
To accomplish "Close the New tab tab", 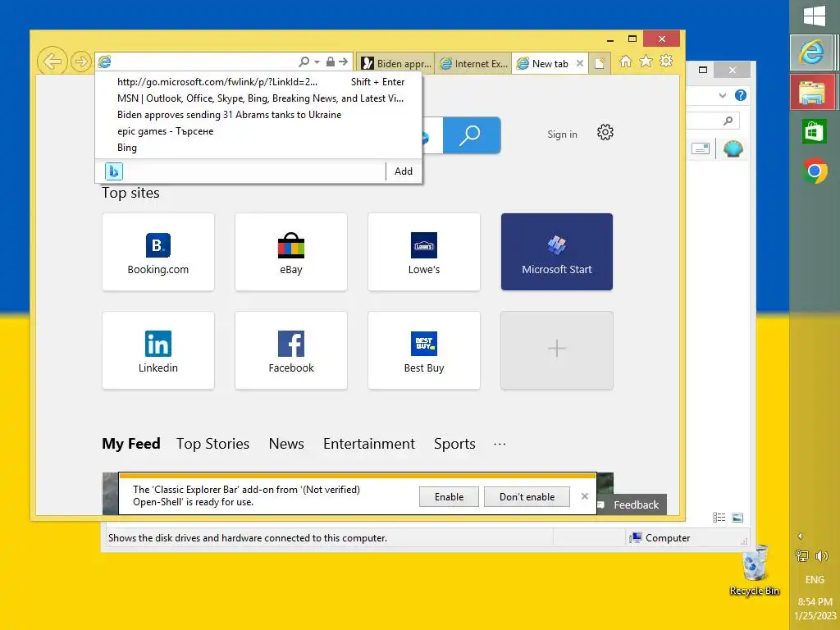I will [x=580, y=63].
